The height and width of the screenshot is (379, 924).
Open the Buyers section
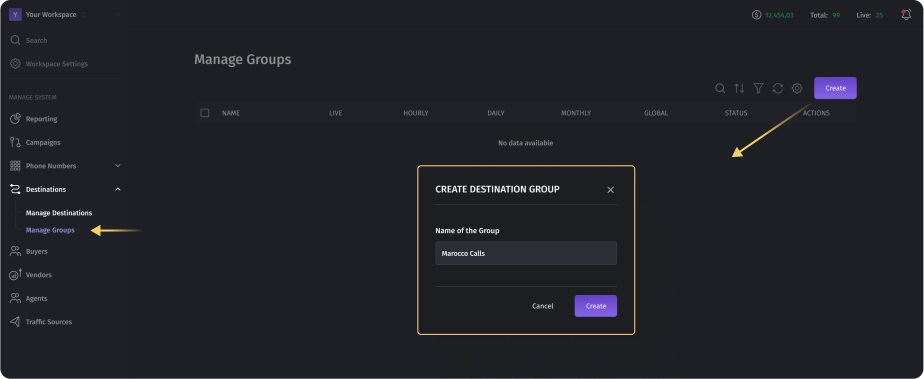pyautogui.click(x=37, y=251)
